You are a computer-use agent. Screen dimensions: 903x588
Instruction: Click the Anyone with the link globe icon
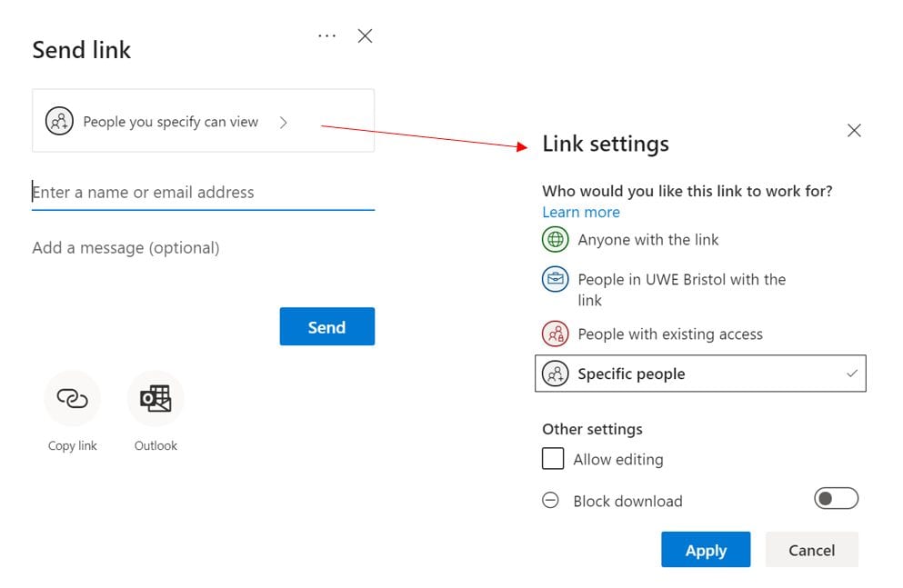[555, 239]
